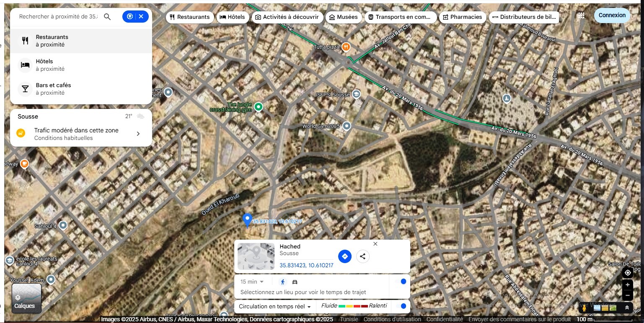Disable the real-time traffic toggle
Viewport: 644px width, 323px height.
401,306
